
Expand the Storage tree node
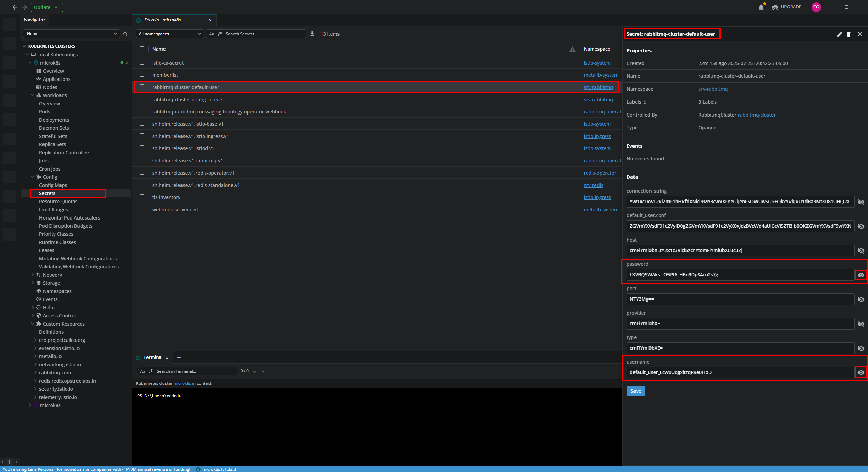pos(33,283)
